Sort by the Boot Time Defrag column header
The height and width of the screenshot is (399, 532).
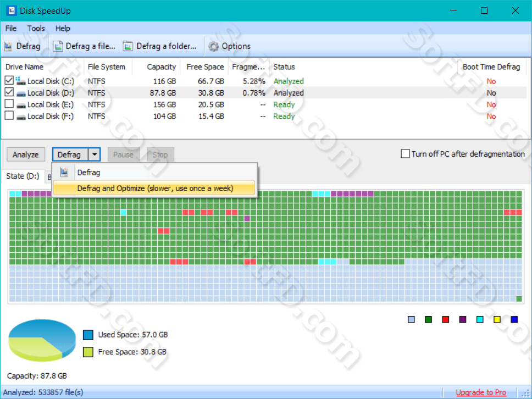pyautogui.click(x=492, y=67)
